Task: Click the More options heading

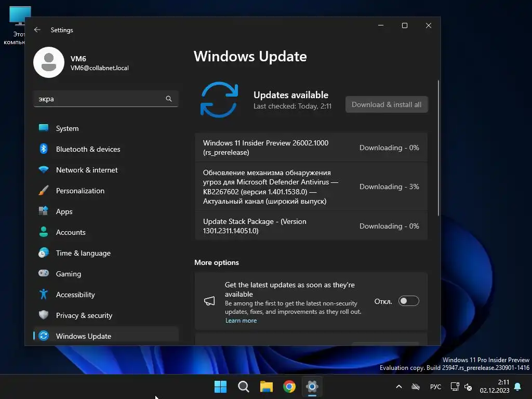Action: tap(217, 262)
